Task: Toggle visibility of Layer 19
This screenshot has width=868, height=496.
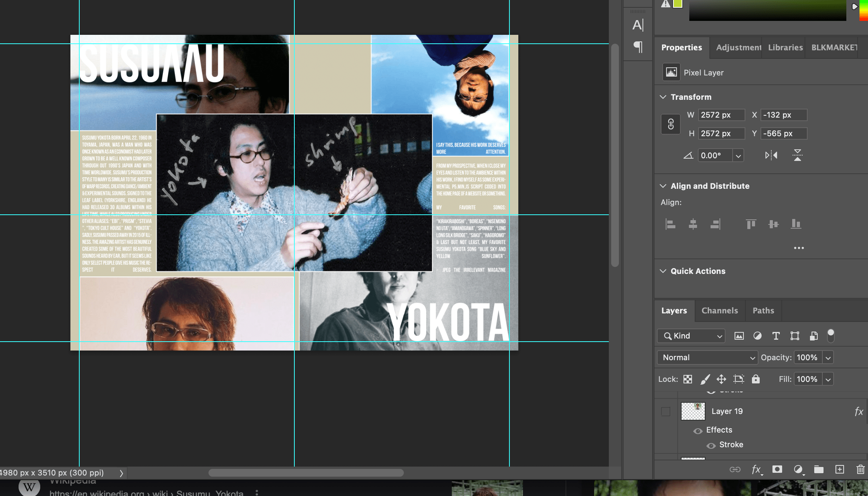Action: [x=666, y=412]
